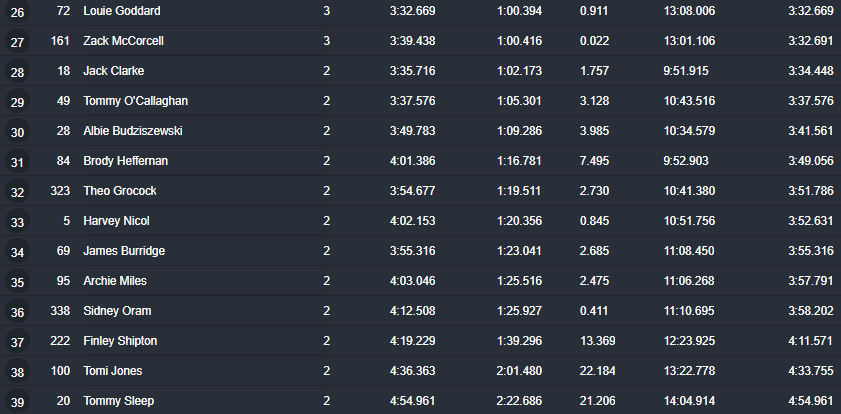This screenshot has height=414, width=841.
Task: Click Sidney Oram's gap 1:25.927
Action: (519, 311)
